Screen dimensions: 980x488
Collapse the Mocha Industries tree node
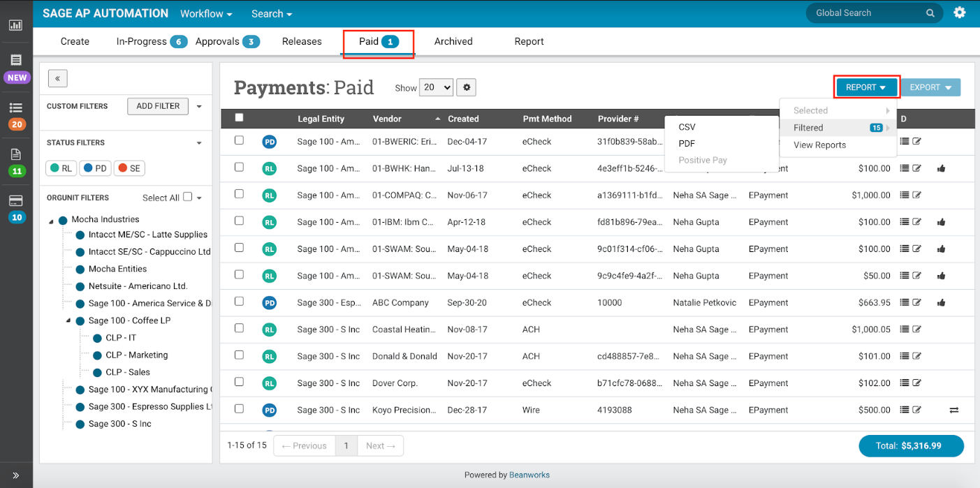click(x=51, y=221)
